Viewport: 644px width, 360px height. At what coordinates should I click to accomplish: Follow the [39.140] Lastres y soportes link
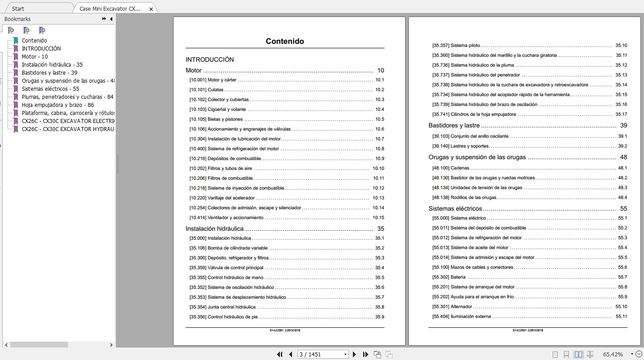click(530, 146)
